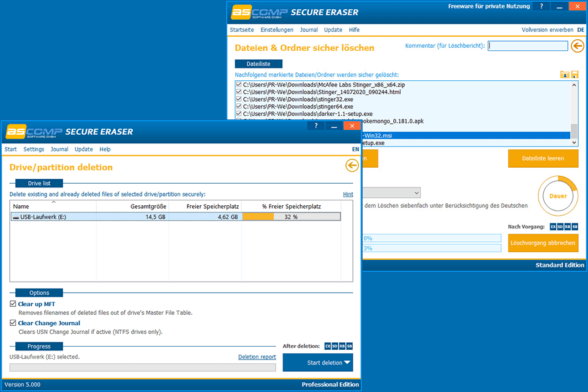Uncheck stinger64.exe in the file list
Viewport: 588px width, 392px height.
pos(239,106)
